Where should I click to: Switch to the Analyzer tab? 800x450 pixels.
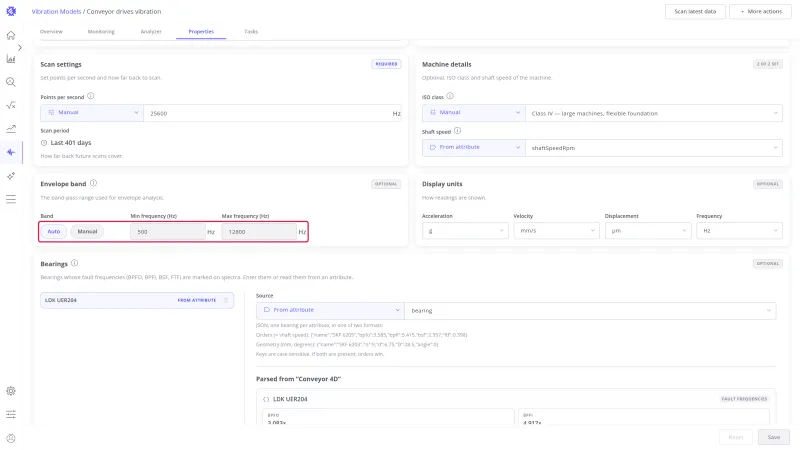click(151, 32)
